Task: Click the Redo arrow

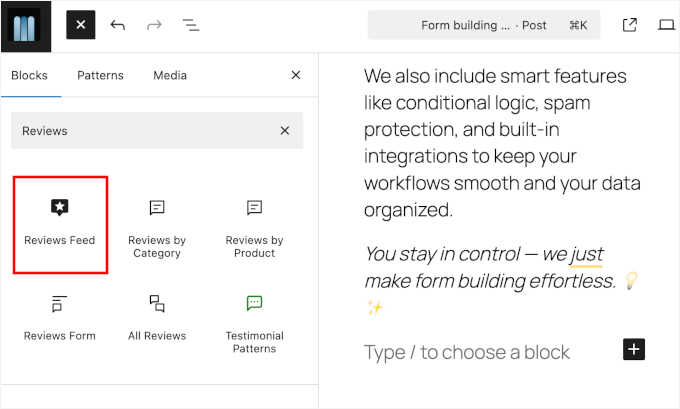Action: (154, 25)
